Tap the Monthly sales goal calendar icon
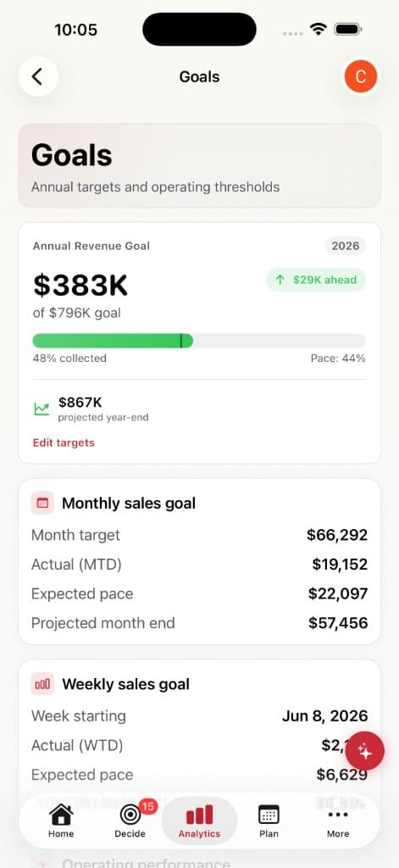399x868 pixels. click(42, 503)
